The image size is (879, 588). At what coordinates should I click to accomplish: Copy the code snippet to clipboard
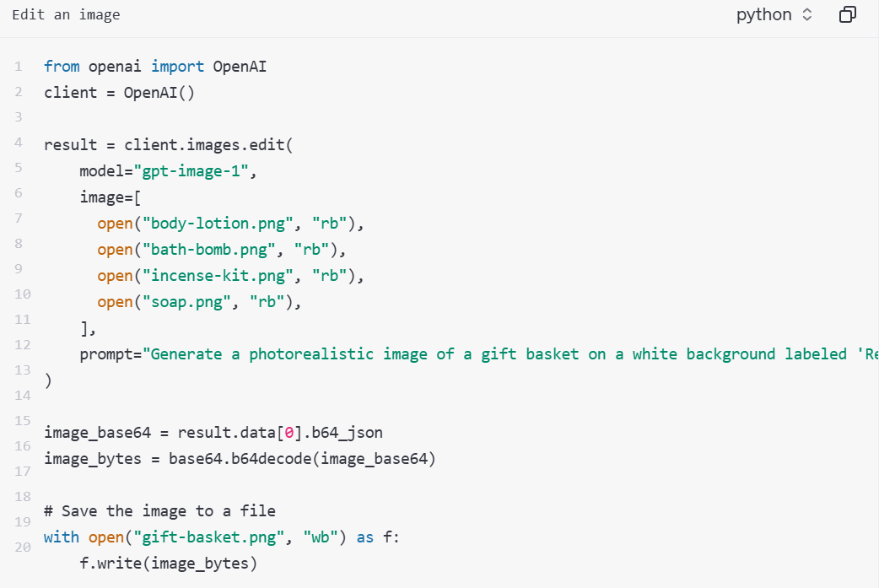click(847, 14)
